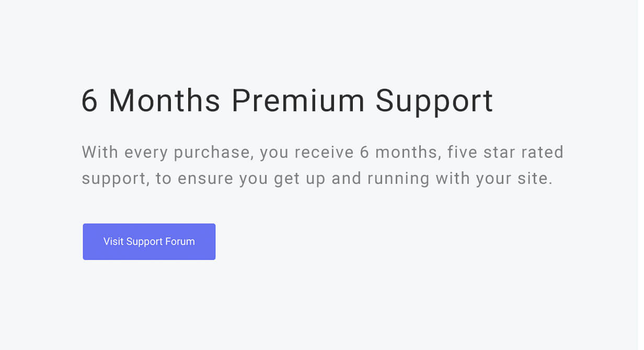The height and width of the screenshot is (350, 644).
Task: Click the word ensure in the description
Action: point(205,179)
